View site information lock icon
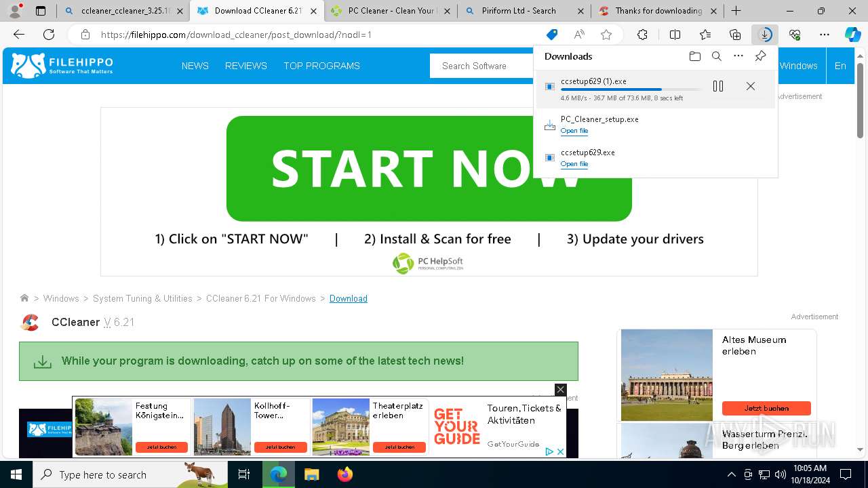The width and height of the screenshot is (868, 488). click(85, 35)
